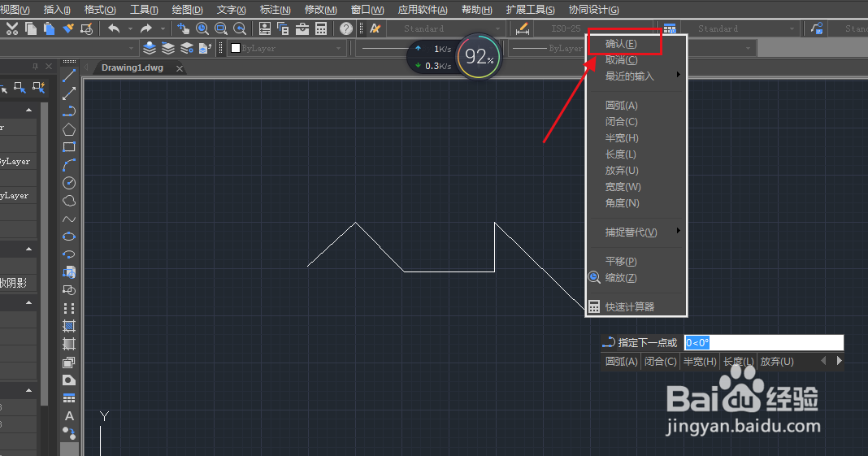Open the Design Center icon
Screen dimensions: 868x456
tap(284, 28)
